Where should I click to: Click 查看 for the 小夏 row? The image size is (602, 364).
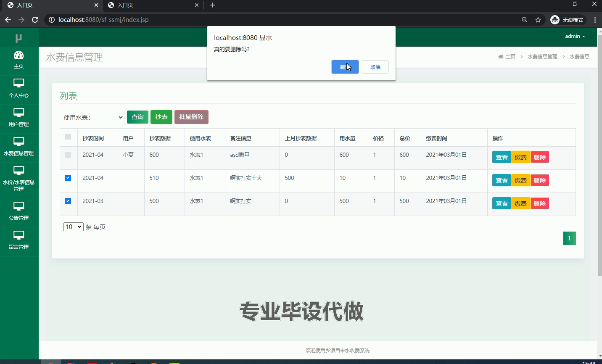502,157
